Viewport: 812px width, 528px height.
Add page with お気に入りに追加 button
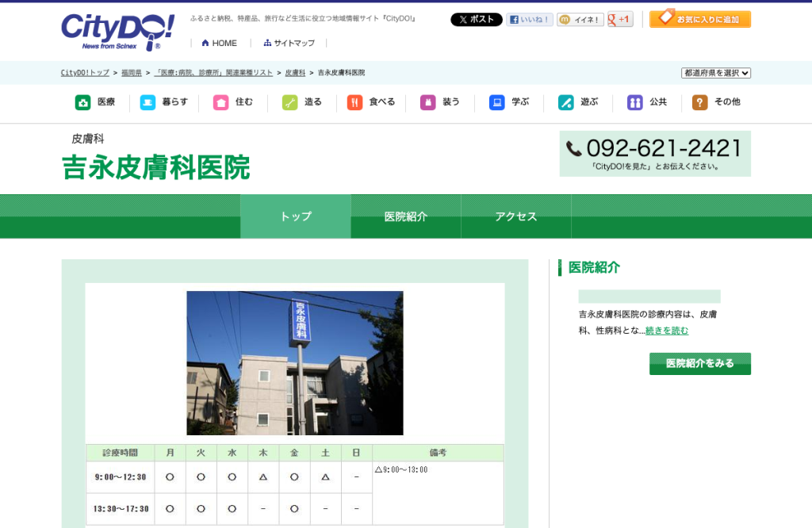pos(700,19)
